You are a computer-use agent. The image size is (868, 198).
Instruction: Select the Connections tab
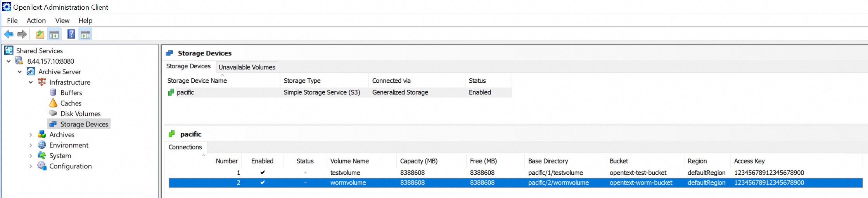185,147
